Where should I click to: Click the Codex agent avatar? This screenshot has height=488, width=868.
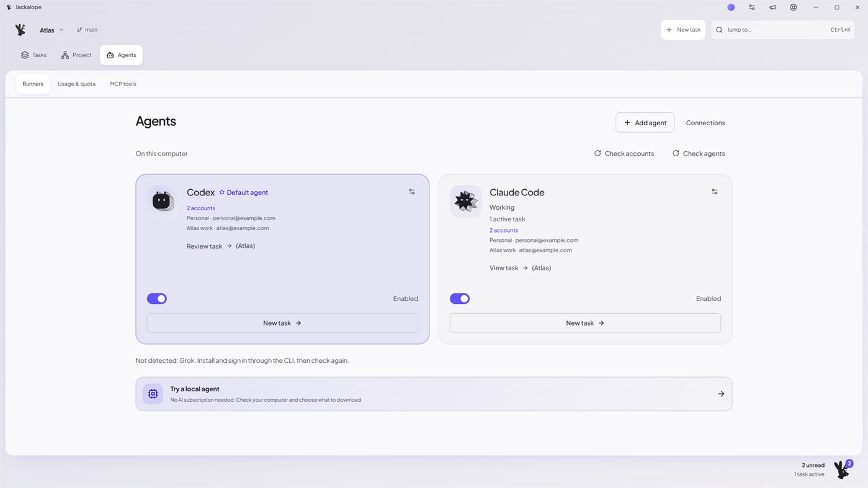point(163,201)
